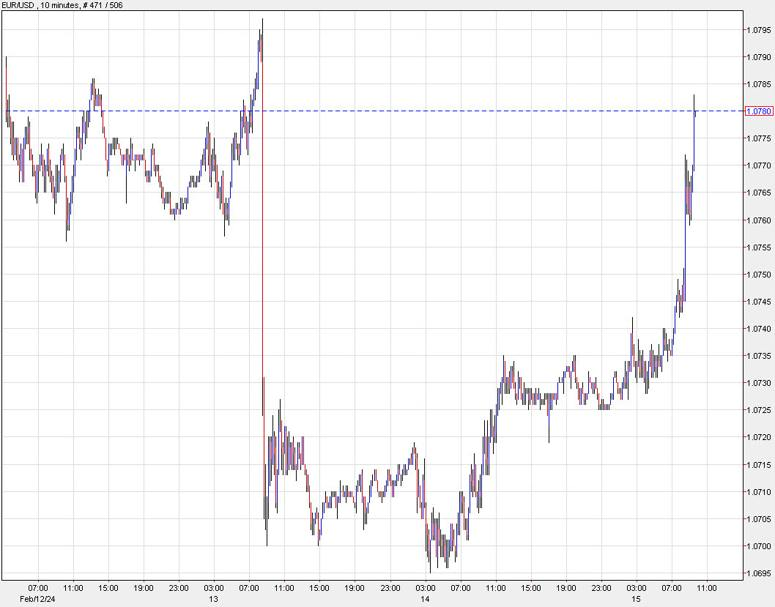Click the 1.0700 price axis label
Viewport: 775px width, 607px height.
759,546
